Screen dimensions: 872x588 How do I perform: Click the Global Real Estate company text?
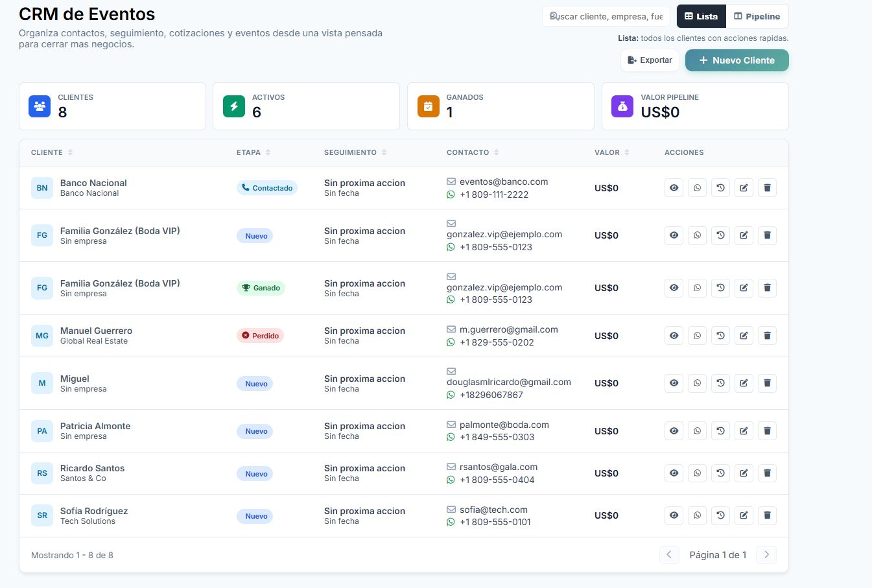(x=94, y=341)
